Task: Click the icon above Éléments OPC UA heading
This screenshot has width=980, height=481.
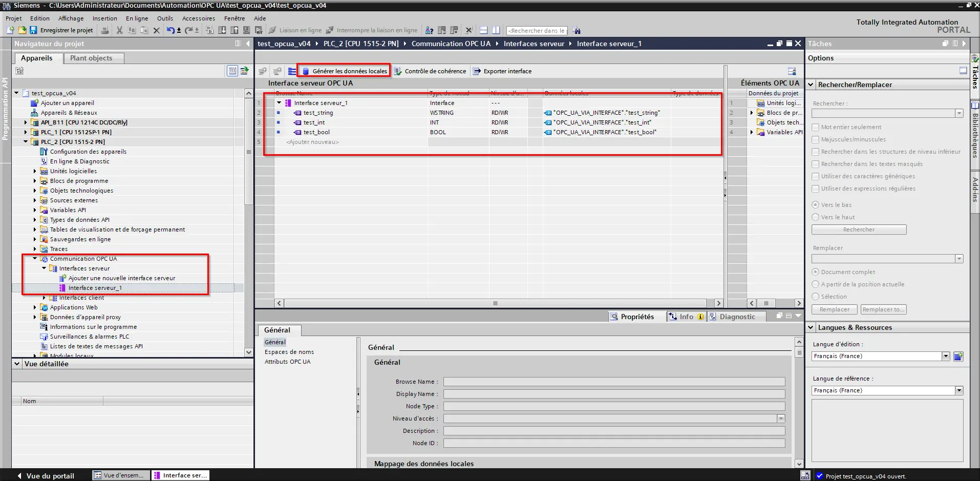Action: (792, 71)
